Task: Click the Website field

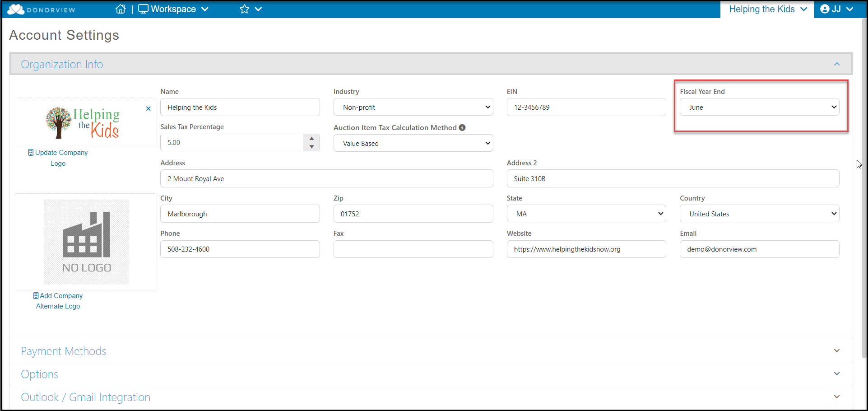Action: click(586, 249)
